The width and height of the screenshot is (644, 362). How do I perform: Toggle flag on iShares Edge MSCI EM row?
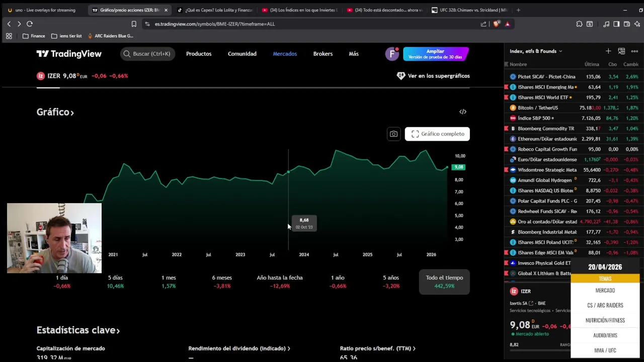pos(507,252)
